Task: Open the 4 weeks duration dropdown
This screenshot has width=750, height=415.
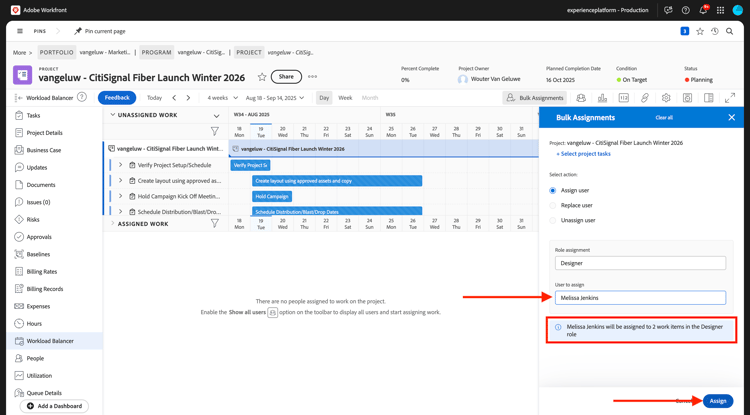Action: click(222, 98)
